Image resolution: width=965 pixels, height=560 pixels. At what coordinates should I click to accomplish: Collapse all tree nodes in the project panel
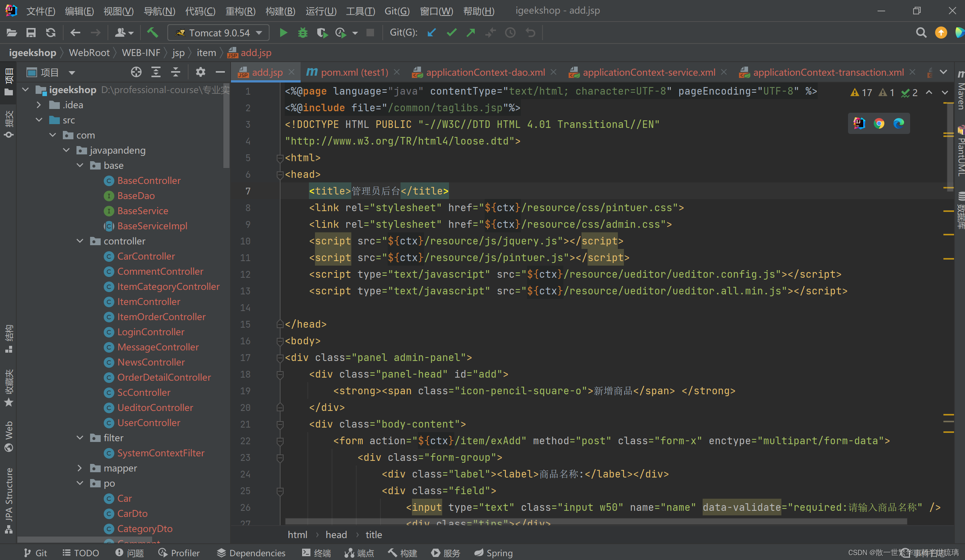click(176, 72)
